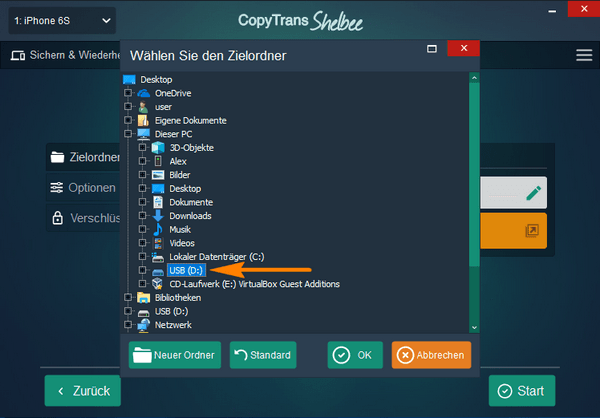Expand the Eigene Dokumente node
600x418 pixels.
pos(128,120)
